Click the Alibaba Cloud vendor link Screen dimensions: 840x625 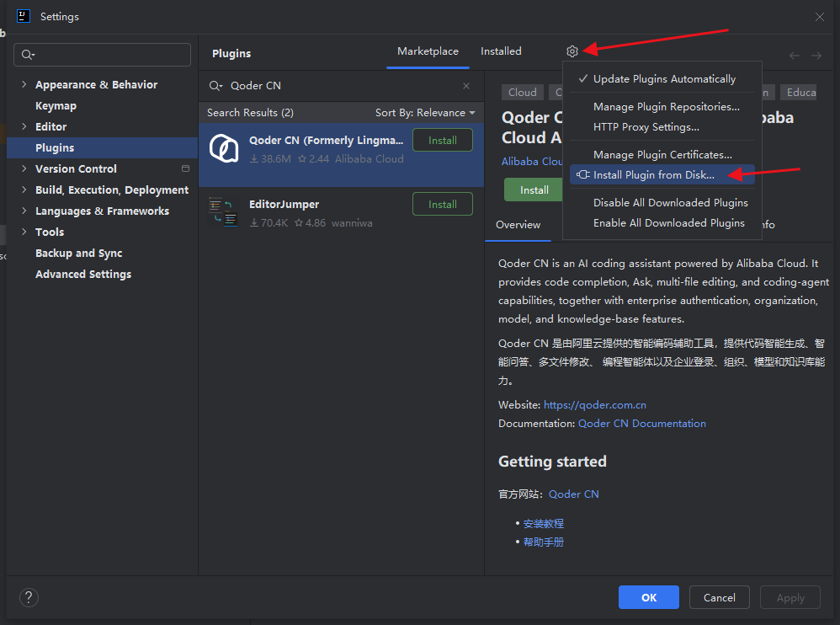(x=531, y=162)
